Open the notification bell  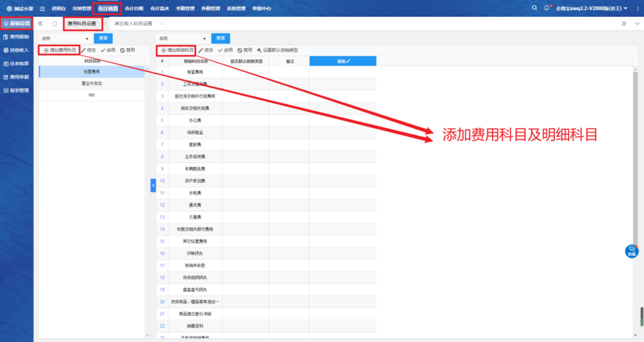click(x=546, y=8)
